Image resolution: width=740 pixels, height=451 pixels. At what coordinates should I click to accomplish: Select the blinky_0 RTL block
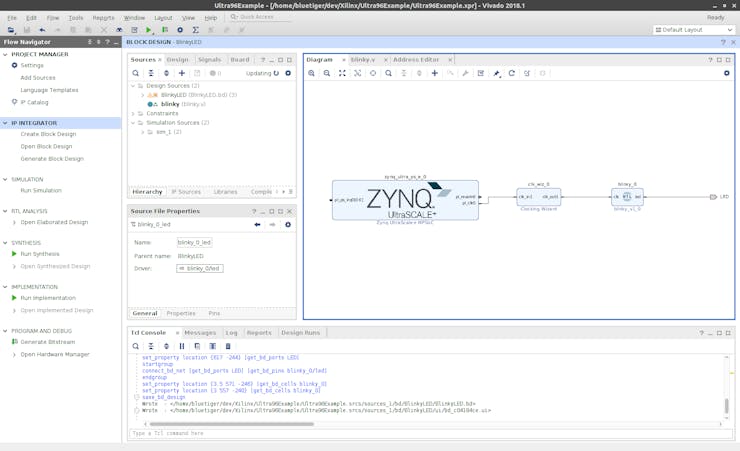[x=627, y=197]
